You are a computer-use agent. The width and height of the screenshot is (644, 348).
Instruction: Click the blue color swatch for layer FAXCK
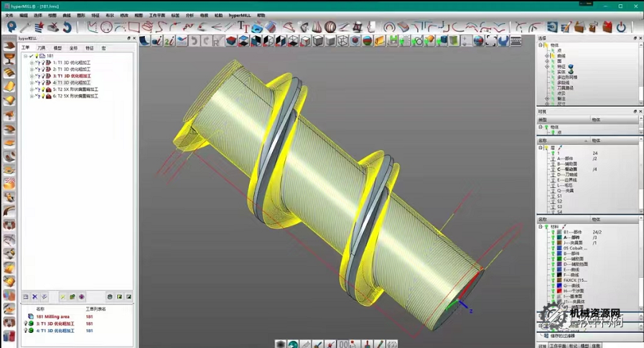[559, 279]
